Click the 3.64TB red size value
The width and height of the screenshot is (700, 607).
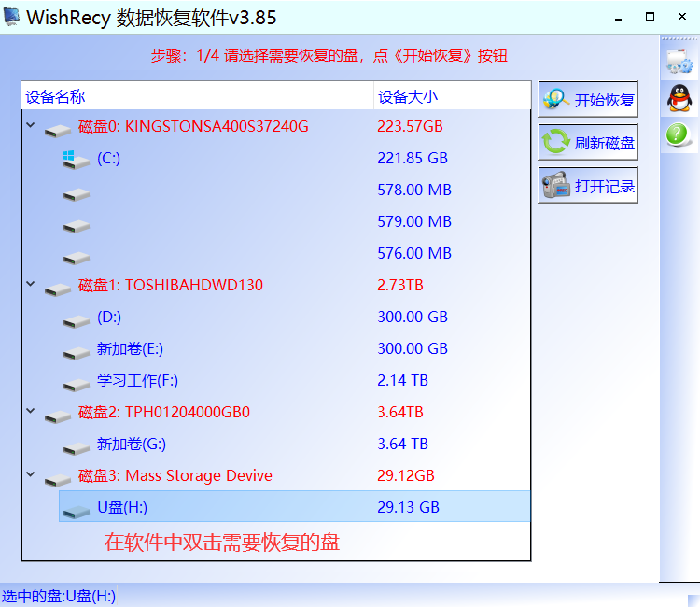coord(400,412)
